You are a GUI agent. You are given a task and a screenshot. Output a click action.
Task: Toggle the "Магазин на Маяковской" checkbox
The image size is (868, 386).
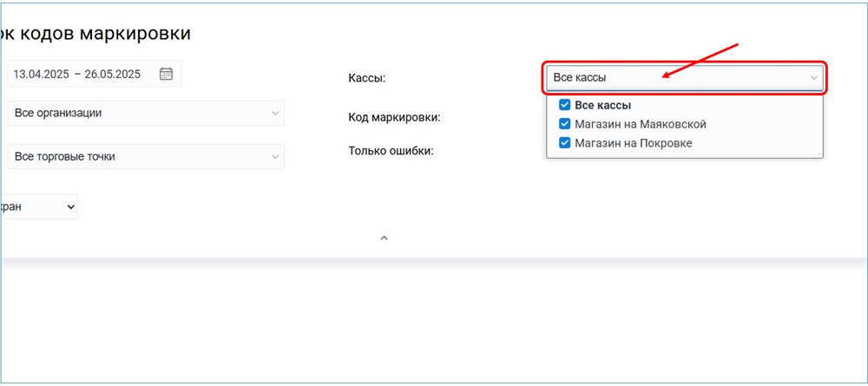pyautogui.click(x=564, y=124)
